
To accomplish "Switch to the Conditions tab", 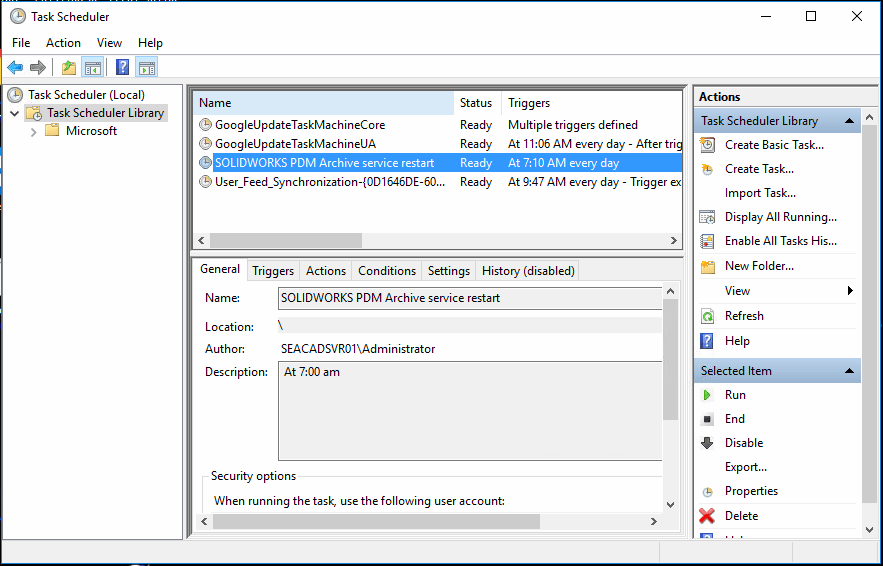I will coord(387,271).
